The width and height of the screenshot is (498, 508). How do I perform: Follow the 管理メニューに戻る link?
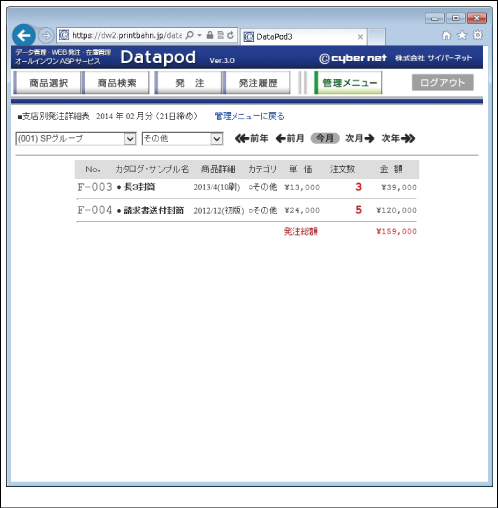[x=250, y=116]
